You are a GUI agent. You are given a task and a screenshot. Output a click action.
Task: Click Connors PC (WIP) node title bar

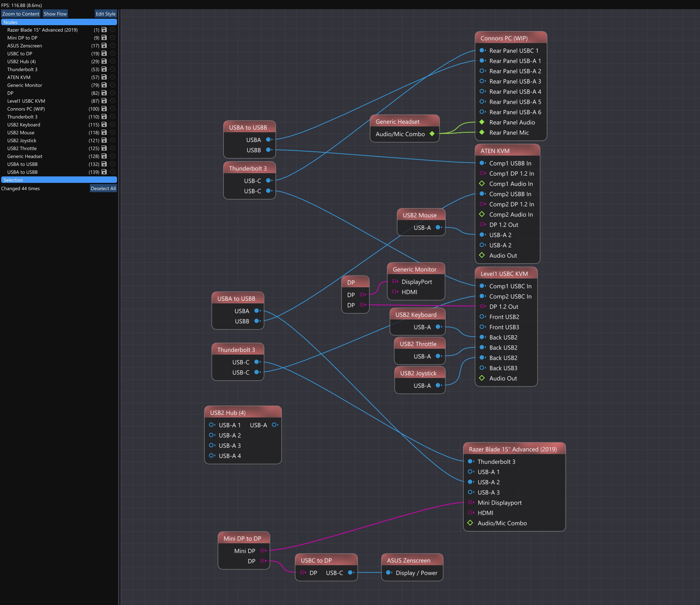coord(511,38)
